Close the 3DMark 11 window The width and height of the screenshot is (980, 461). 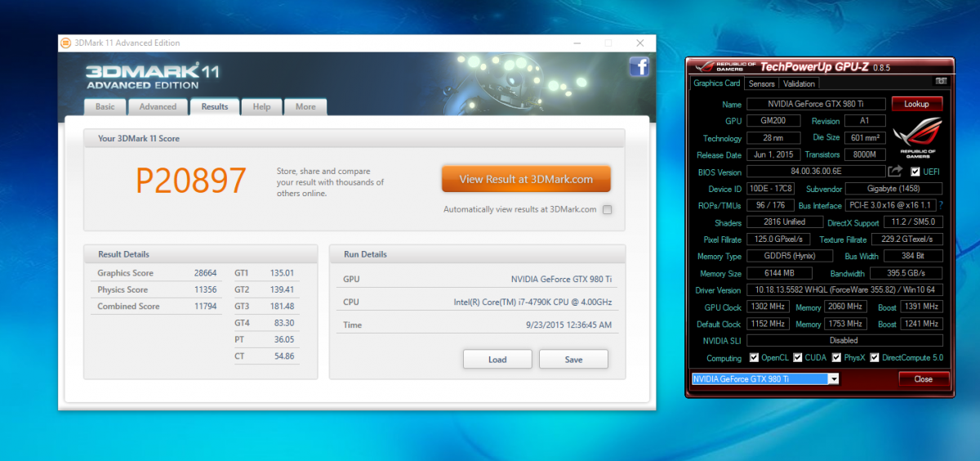[639, 43]
